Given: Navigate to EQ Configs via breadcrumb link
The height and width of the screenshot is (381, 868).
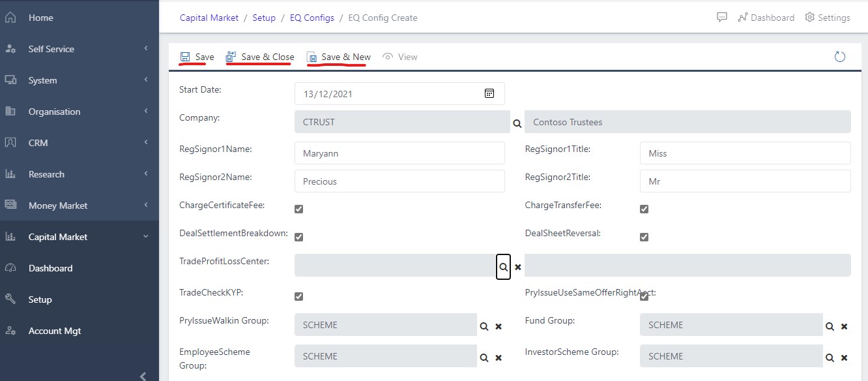Looking at the screenshot, I should tap(311, 18).
